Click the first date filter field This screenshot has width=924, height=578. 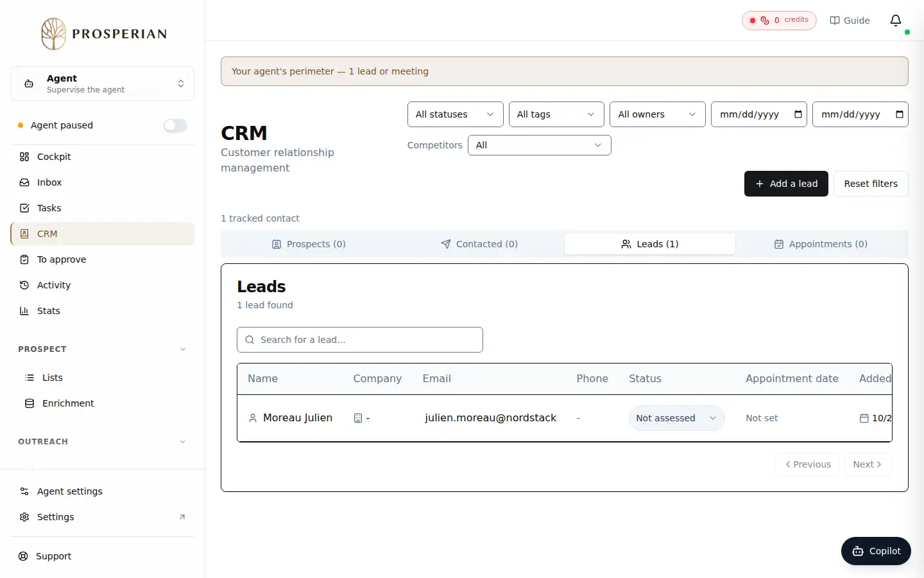(x=759, y=114)
